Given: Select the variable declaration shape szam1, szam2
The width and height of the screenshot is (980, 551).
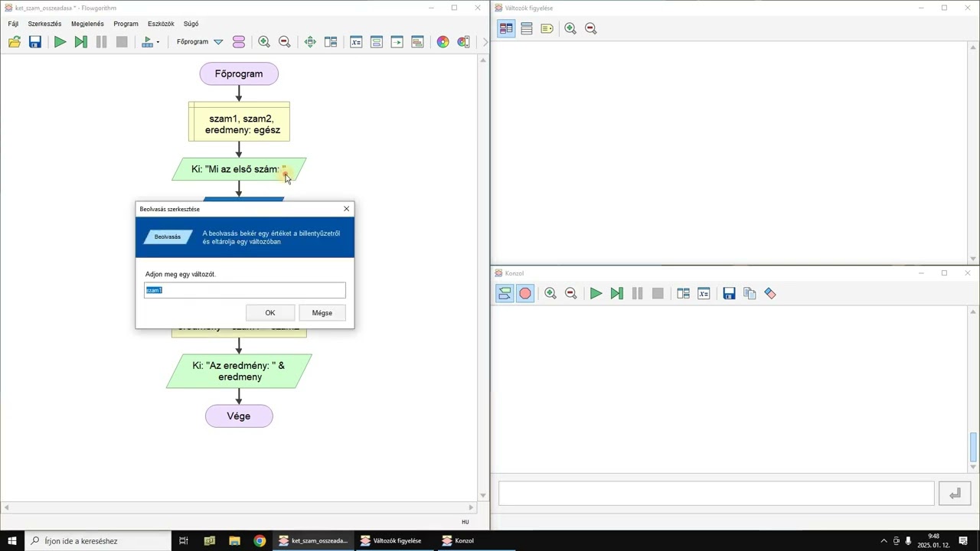Looking at the screenshot, I should tap(239, 122).
